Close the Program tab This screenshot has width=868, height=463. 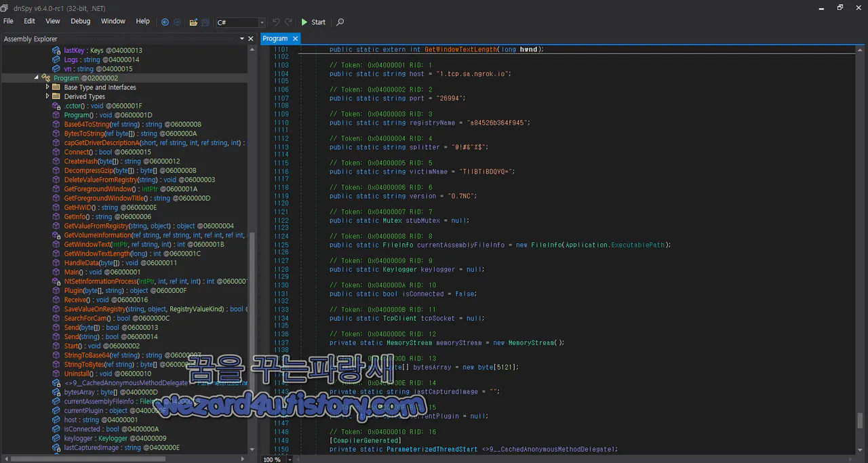(296, 39)
